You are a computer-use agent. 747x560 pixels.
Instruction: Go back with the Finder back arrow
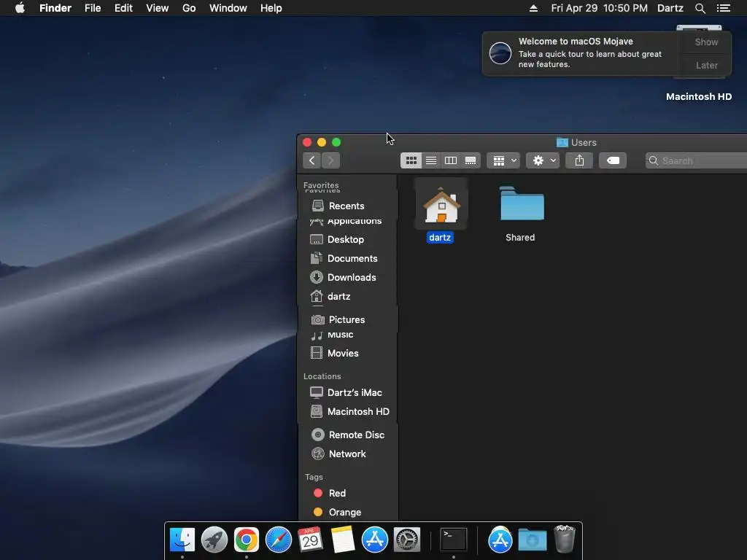pos(312,160)
